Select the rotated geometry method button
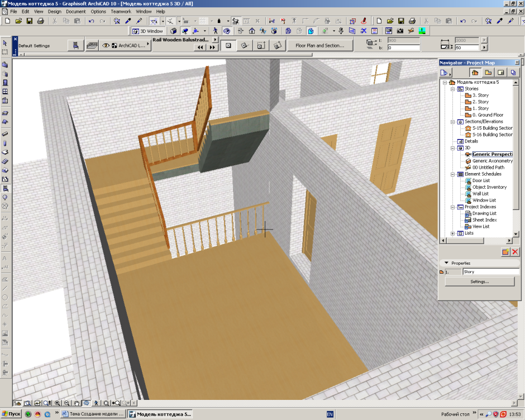 click(x=245, y=45)
